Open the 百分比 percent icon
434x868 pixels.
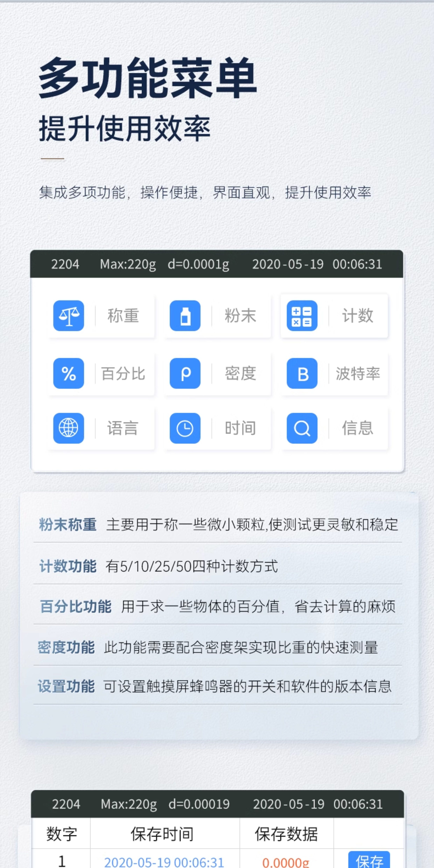pyautogui.click(x=68, y=373)
